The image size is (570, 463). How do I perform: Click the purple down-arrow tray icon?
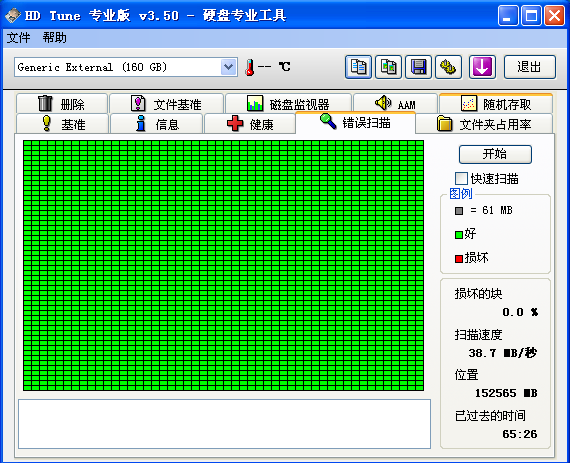[x=482, y=67]
